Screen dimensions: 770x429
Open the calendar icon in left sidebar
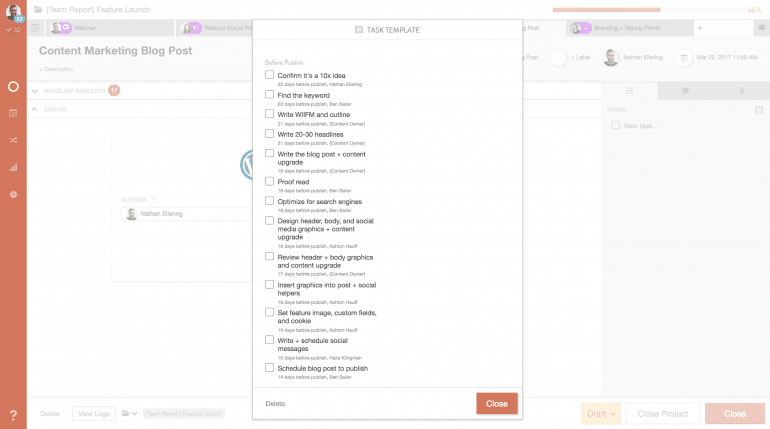point(13,113)
